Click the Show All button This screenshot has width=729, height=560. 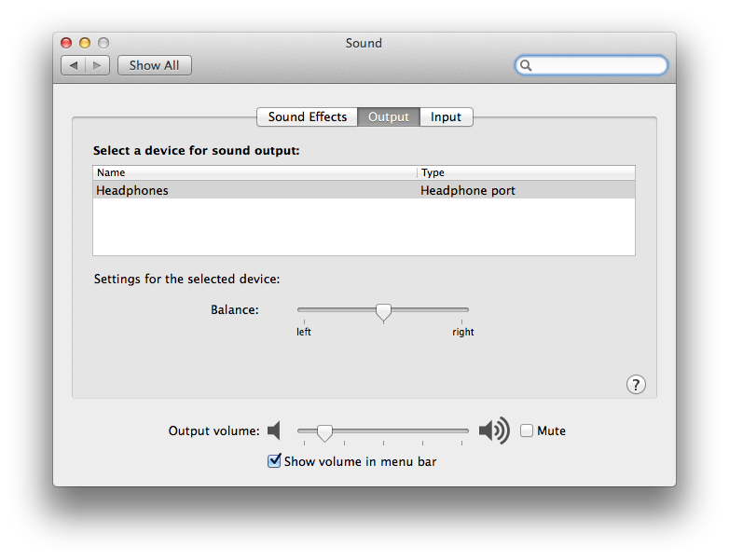155,65
